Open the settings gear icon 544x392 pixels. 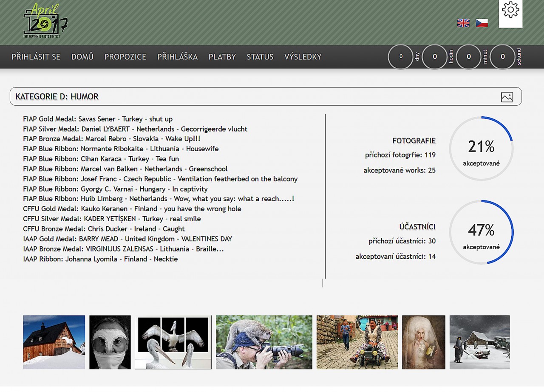coord(510,10)
